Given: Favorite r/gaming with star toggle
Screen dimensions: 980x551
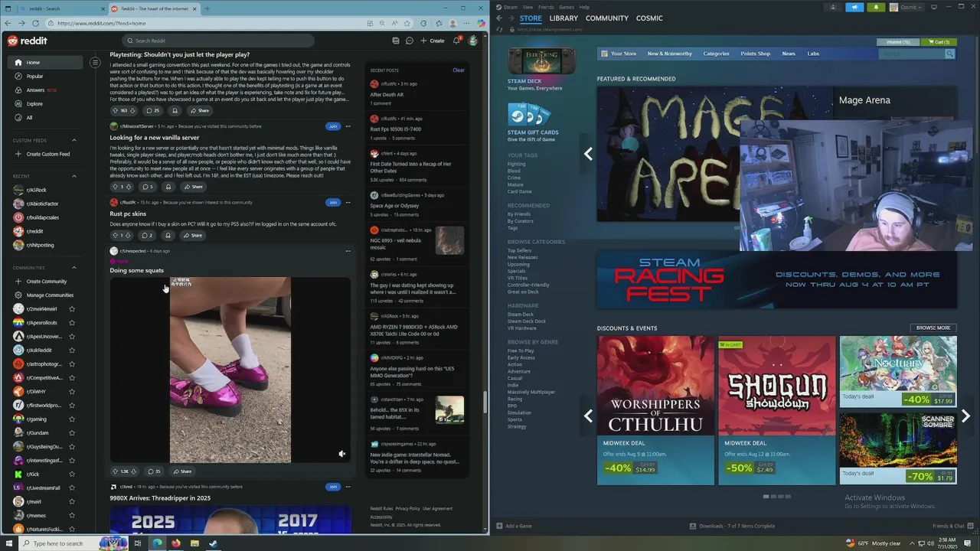Looking at the screenshot, I should point(72,419).
